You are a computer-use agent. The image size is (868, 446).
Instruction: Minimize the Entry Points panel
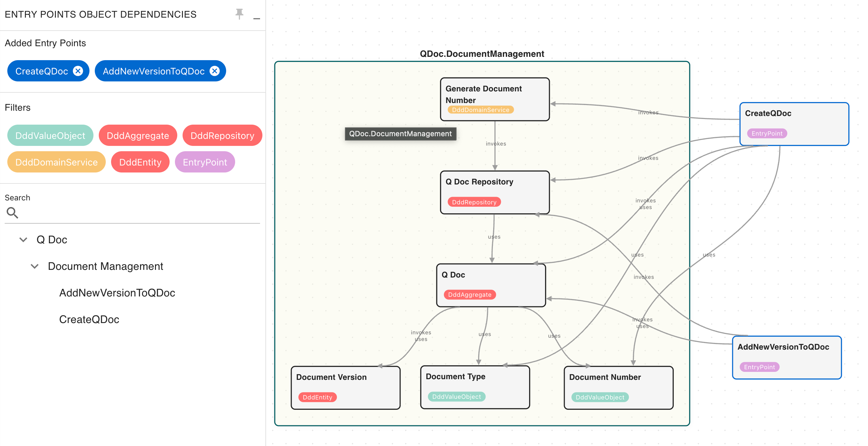coord(256,19)
